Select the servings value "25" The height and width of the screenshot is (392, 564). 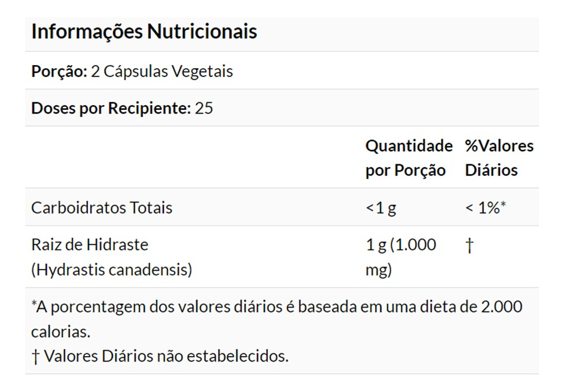pos(204,109)
